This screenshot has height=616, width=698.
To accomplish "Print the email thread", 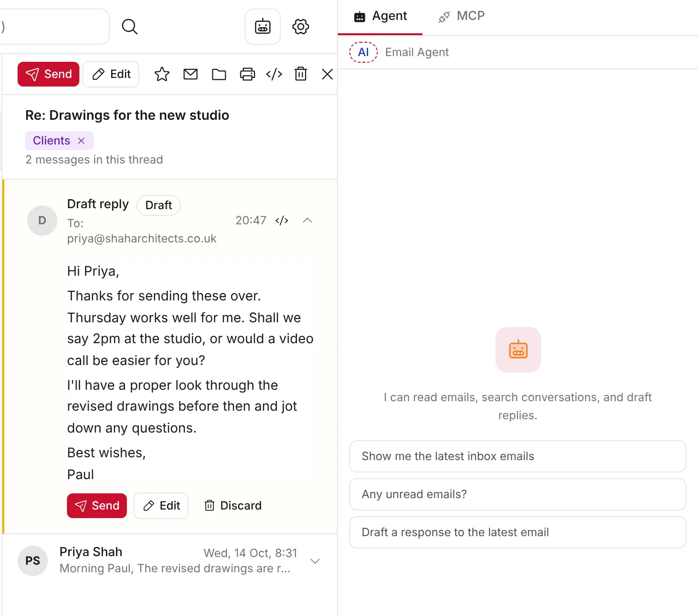I will [x=248, y=74].
